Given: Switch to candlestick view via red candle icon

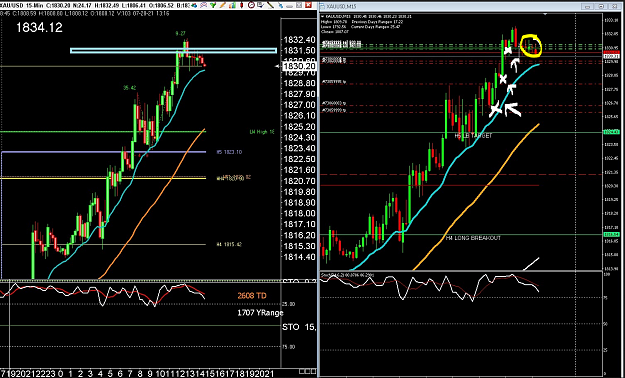Looking at the screenshot, I should pos(242,5).
